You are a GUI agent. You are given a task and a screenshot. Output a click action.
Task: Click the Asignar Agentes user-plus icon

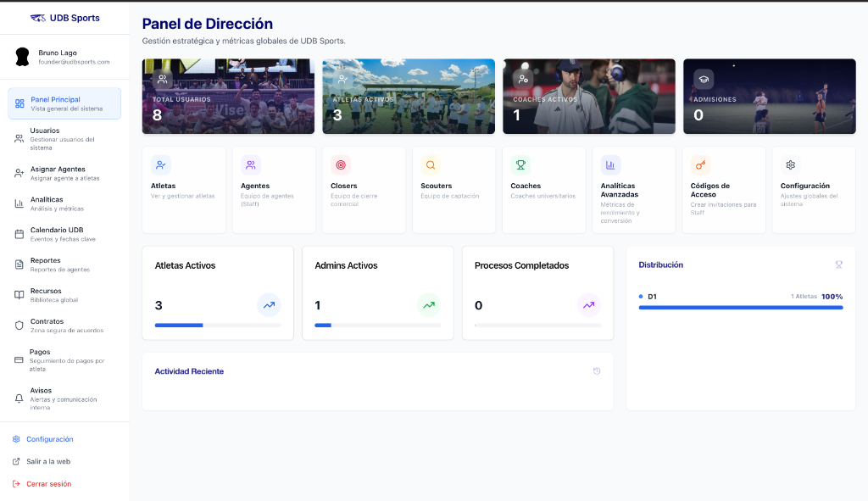(x=19, y=173)
